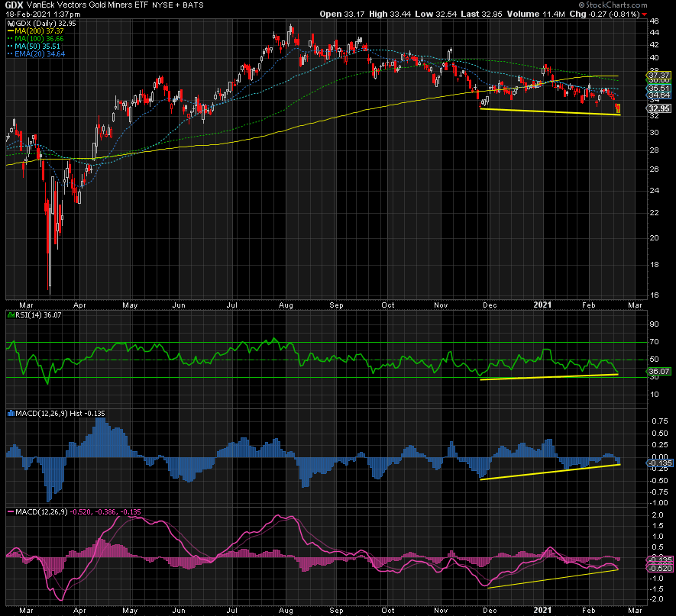Click the Oct label on the bottom date axis

click(x=387, y=611)
